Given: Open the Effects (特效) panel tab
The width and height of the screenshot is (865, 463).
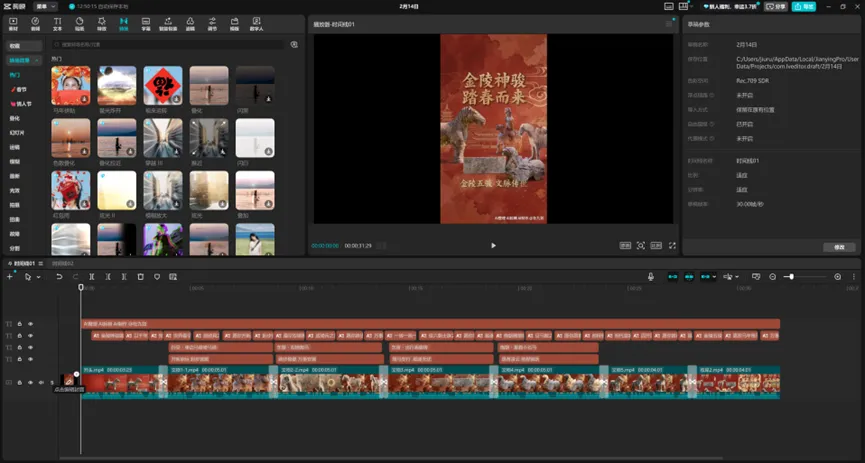Looking at the screenshot, I should pos(102,24).
